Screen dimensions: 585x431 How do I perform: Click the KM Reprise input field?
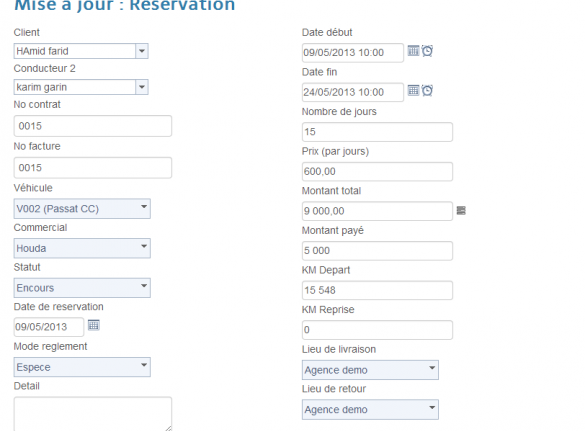point(377,330)
